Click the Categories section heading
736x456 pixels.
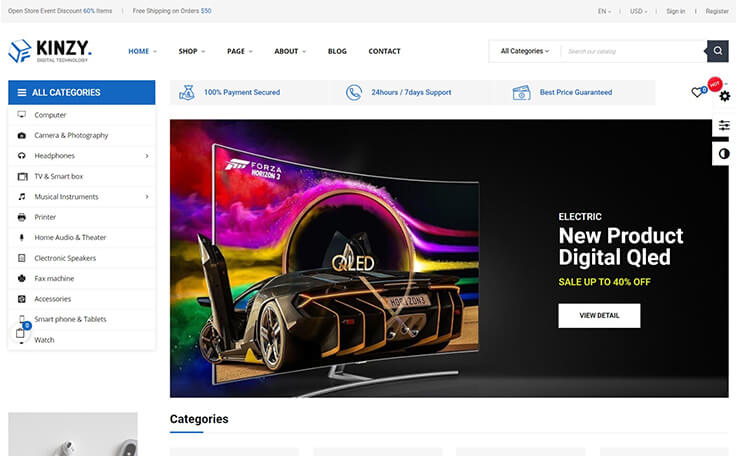[199, 419]
